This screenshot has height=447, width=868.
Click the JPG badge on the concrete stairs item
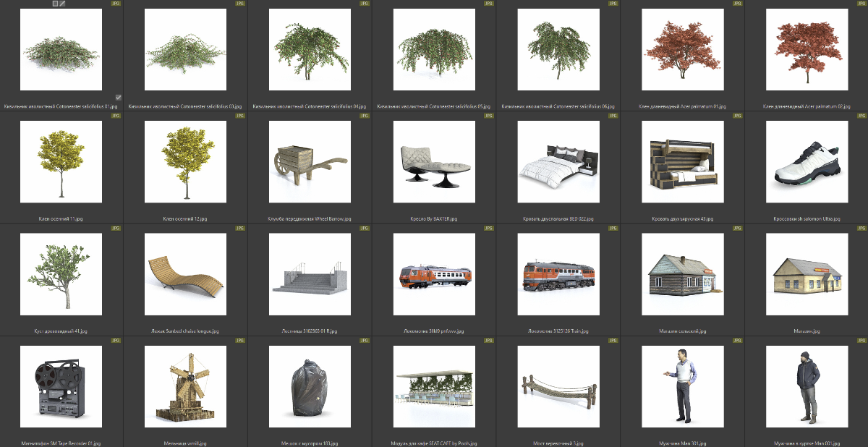[365, 228]
